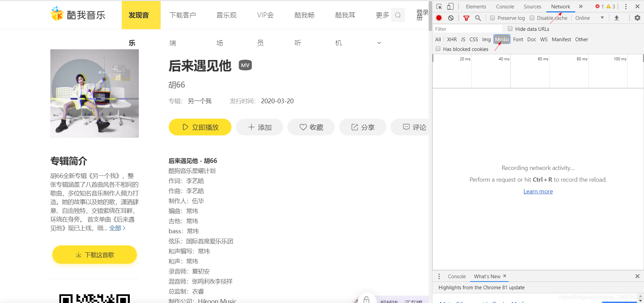Enable the Disable cache checkbox
The width and height of the screenshot is (644, 303).
(532, 18)
